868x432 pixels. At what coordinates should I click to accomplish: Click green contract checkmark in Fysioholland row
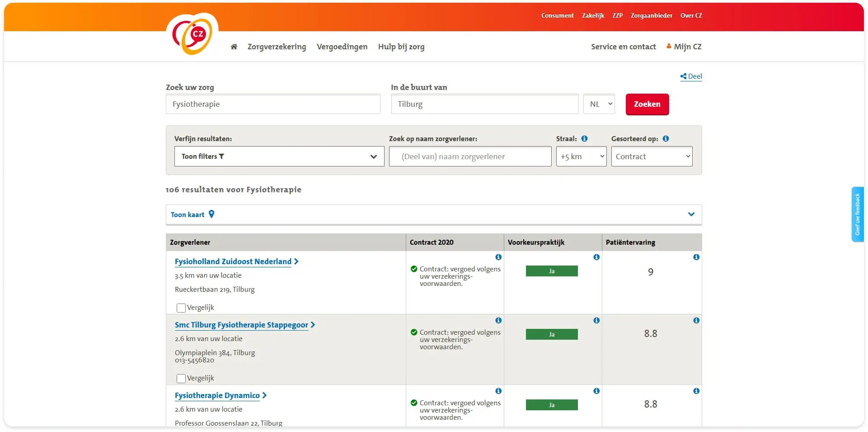[x=414, y=269]
